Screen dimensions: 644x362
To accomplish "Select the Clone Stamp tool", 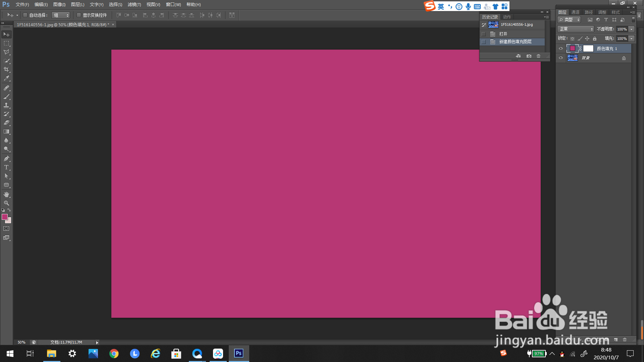I will click(x=6, y=105).
